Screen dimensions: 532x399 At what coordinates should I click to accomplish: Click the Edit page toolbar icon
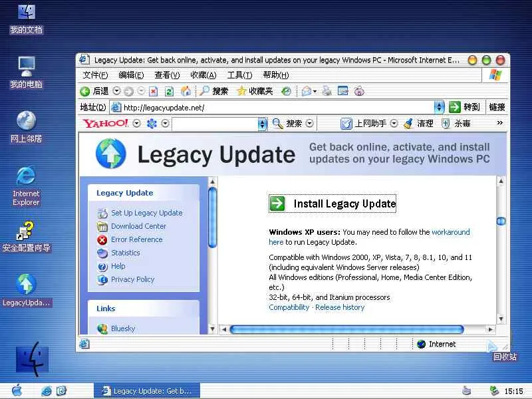tap(342, 91)
